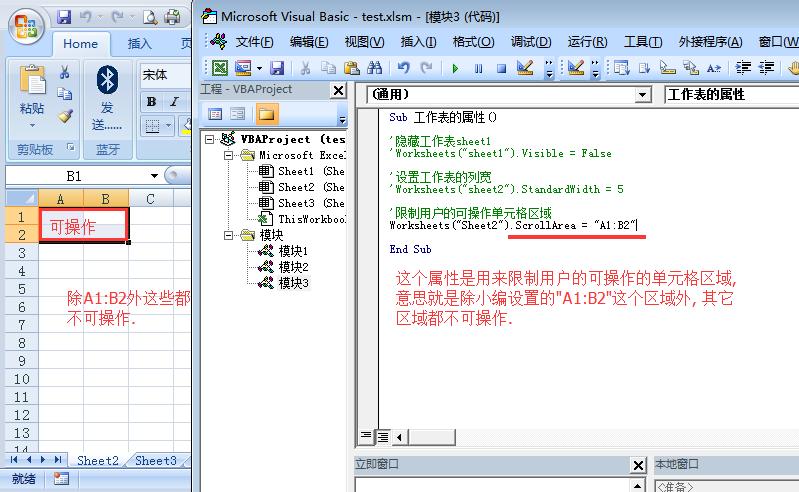The image size is (799, 492).
Task: Click the Paste clipboard icon in Excel ribbon
Action: [x=32, y=80]
